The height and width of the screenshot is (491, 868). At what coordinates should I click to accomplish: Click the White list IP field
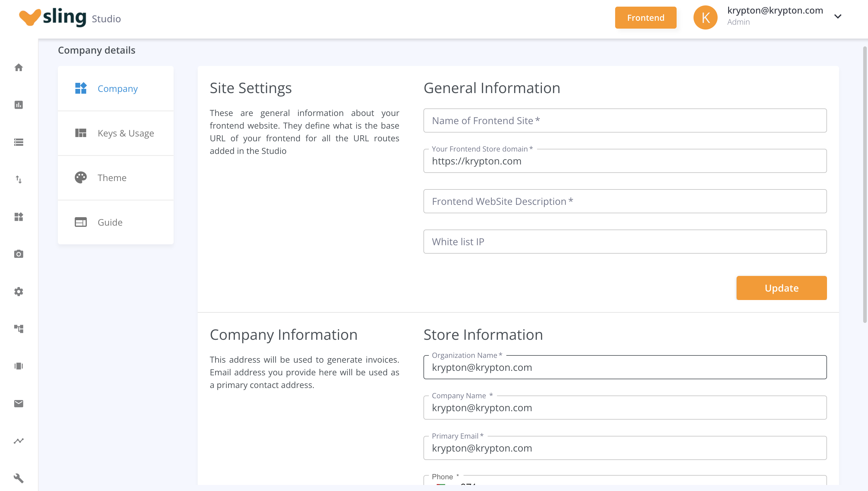pyautogui.click(x=625, y=242)
